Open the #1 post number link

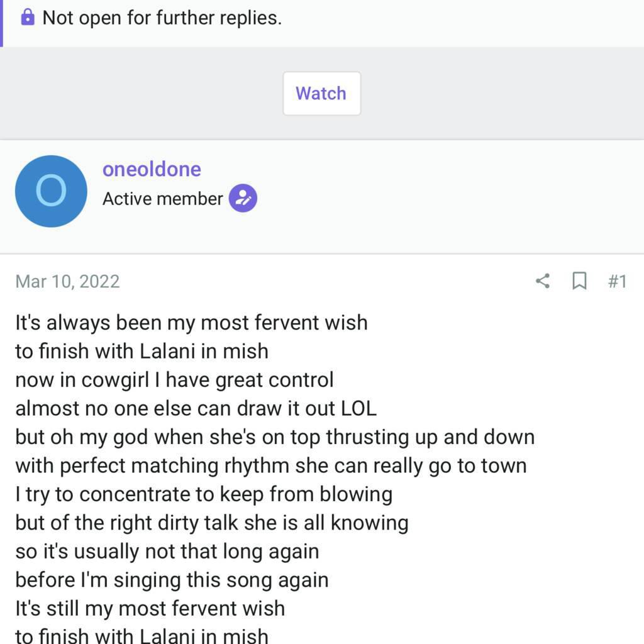(617, 281)
